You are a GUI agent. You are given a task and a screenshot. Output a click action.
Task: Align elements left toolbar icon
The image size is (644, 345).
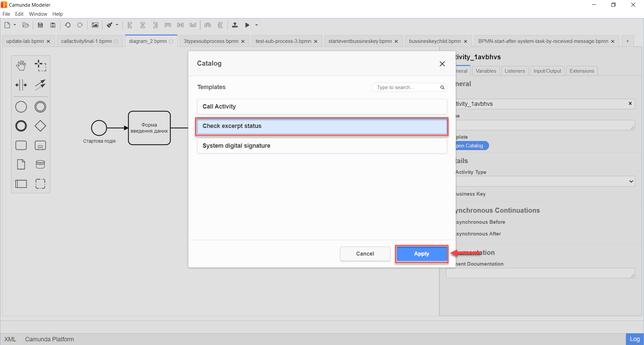tap(130, 25)
